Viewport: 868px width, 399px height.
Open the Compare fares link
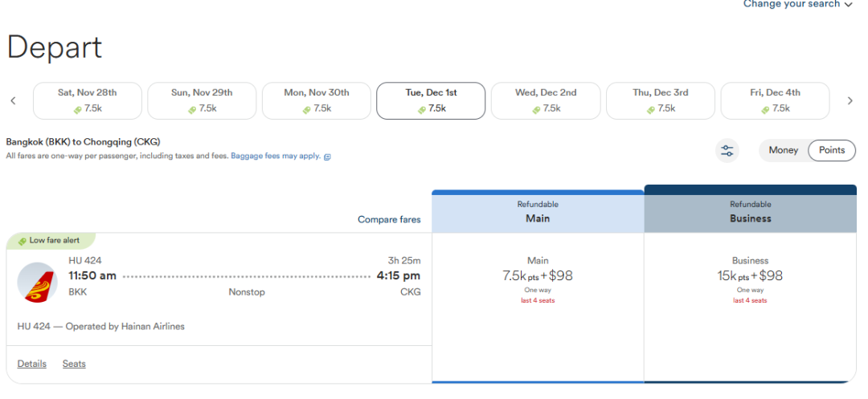[x=389, y=219]
